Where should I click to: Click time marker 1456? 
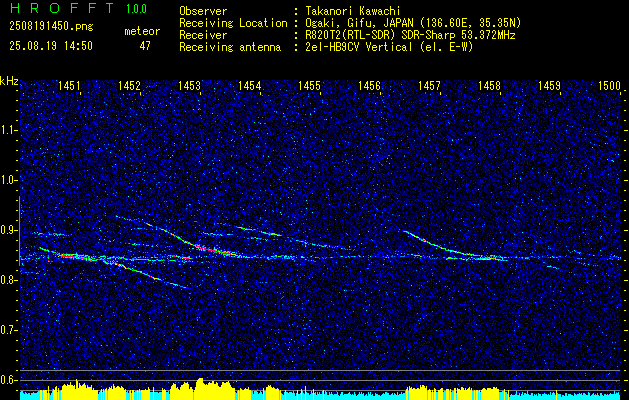369,85
